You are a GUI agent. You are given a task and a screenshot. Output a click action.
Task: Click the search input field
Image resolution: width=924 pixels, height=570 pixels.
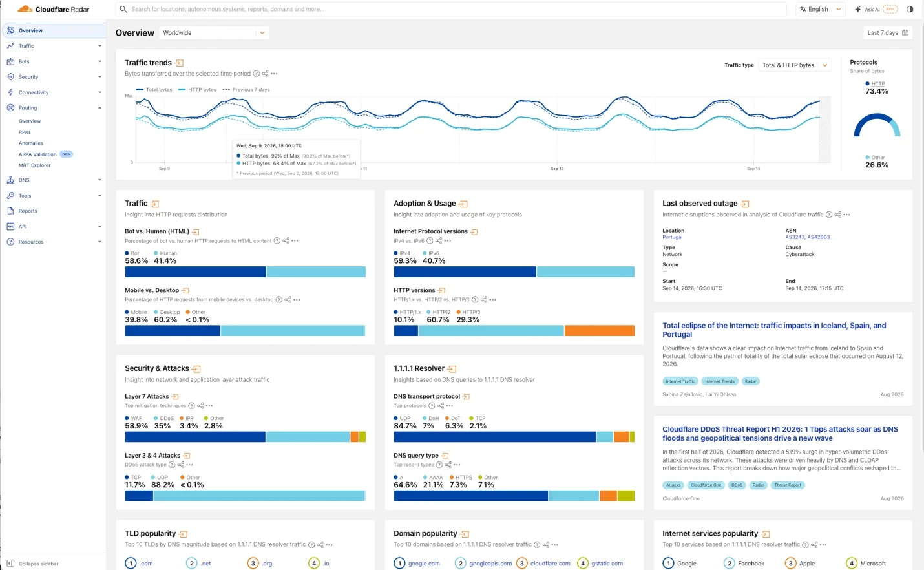(x=451, y=9)
